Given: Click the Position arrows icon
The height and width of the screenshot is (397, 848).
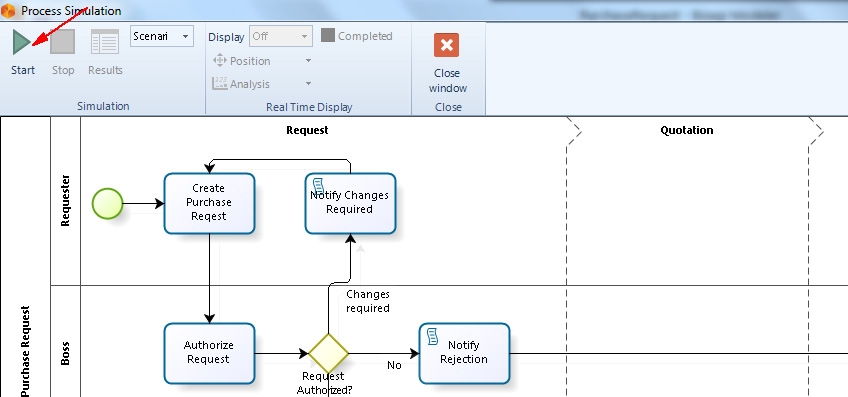Looking at the screenshot, I should 219,60.
